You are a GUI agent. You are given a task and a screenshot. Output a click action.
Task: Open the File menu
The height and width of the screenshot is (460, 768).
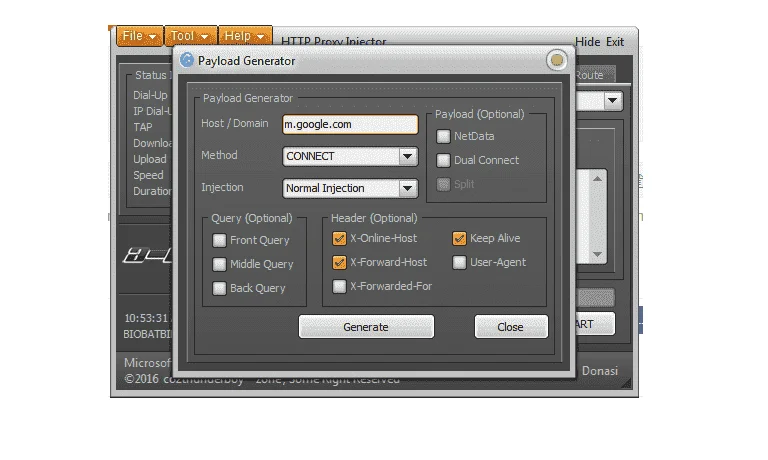point(140,36)
